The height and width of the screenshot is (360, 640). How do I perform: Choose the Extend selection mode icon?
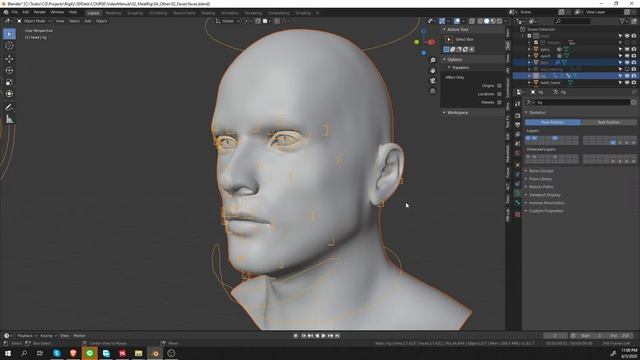tap(453, 49)
